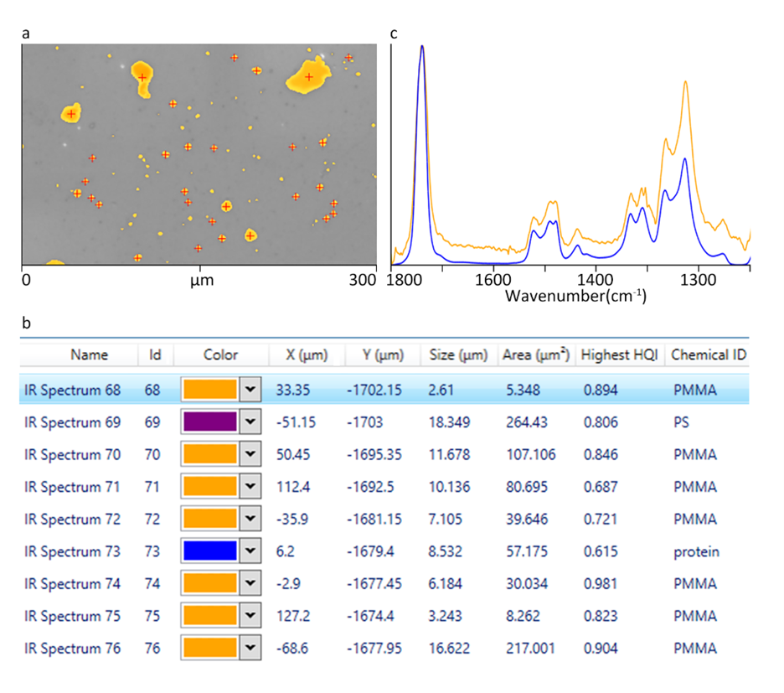Click the purple swatch for IR Spectrum 69
This screenshot has height=693, width=784.
click(x=209, y=422)
